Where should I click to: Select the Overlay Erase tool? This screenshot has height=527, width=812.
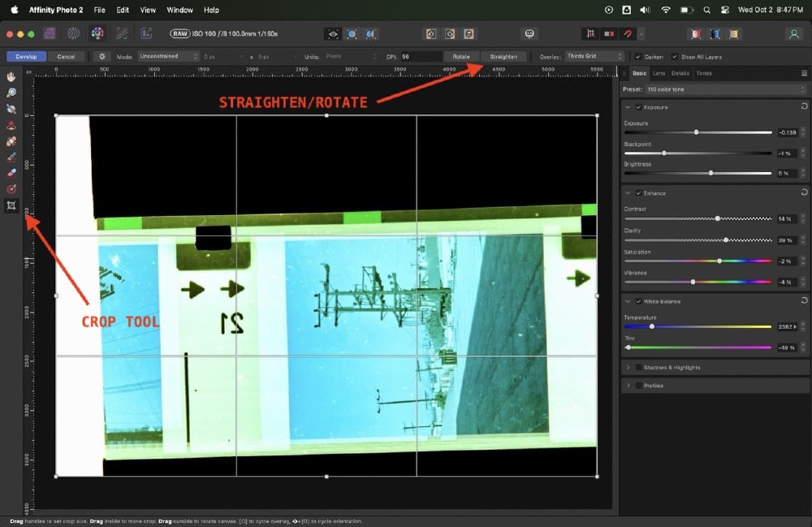tap(11, 173)
